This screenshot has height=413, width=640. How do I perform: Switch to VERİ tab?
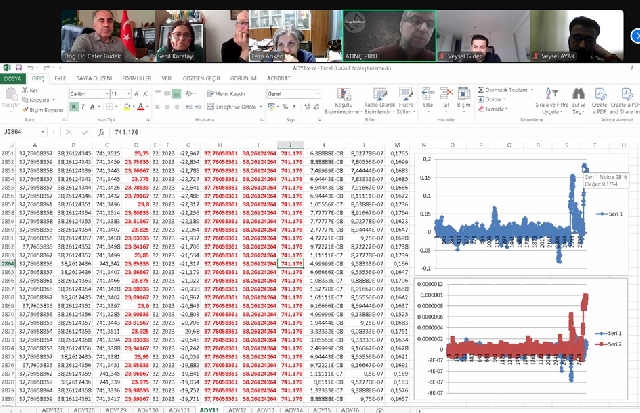(x=167, y=78)
